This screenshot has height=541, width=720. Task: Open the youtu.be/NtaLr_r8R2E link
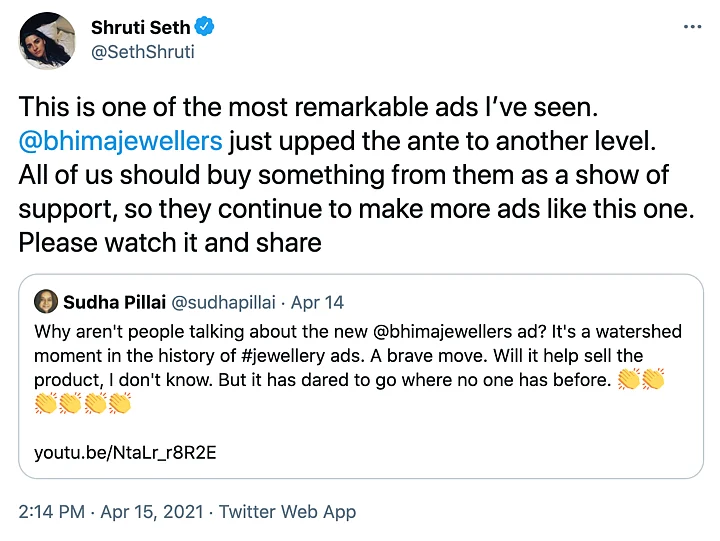125,451
